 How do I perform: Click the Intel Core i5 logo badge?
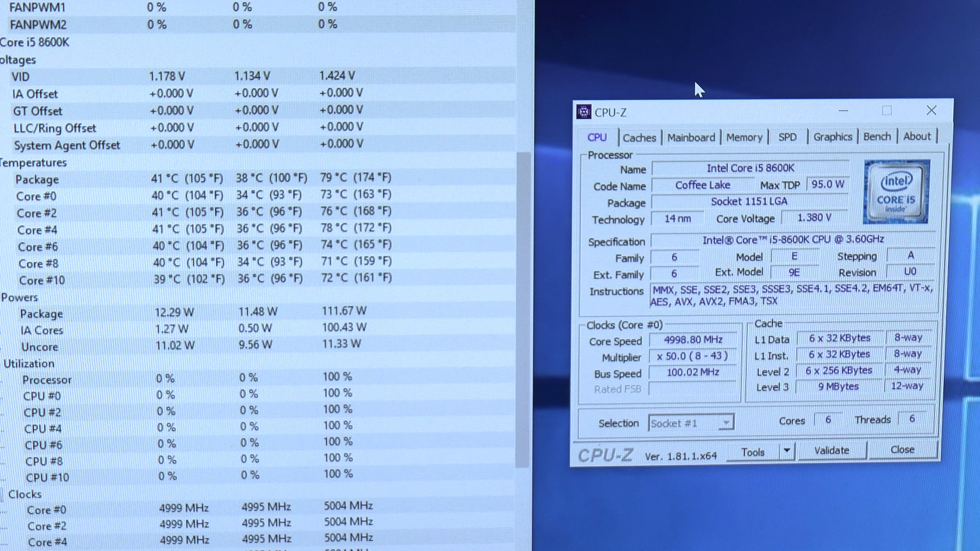pyautogui.click(x=896, y=192)
